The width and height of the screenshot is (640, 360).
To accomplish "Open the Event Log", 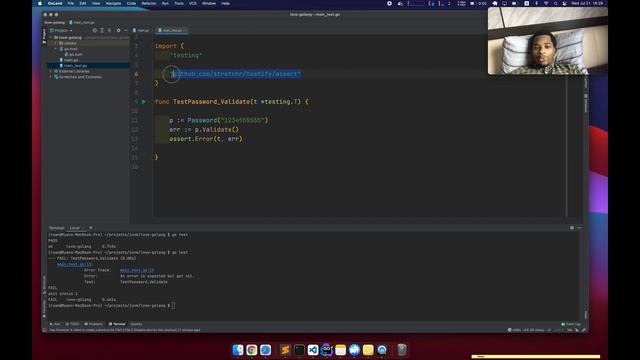I will [571, 324].
